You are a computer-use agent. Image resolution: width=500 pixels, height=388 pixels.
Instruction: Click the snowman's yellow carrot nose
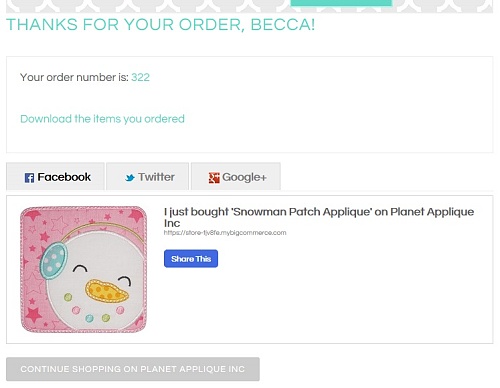(106, 290)
